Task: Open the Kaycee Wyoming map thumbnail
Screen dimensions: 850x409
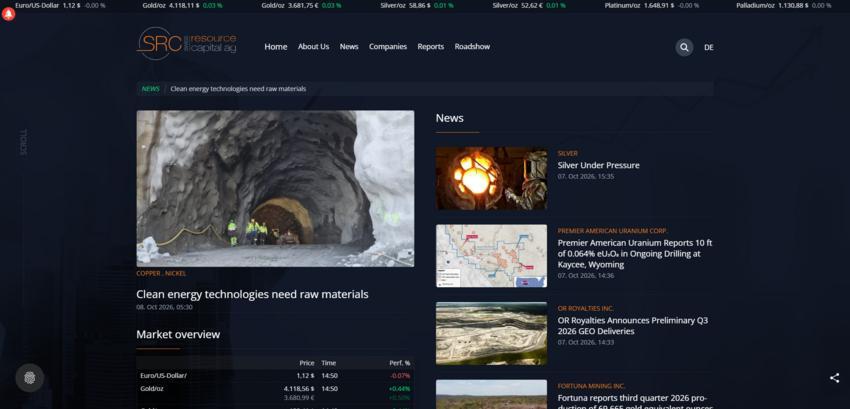Action: [492, 255]
